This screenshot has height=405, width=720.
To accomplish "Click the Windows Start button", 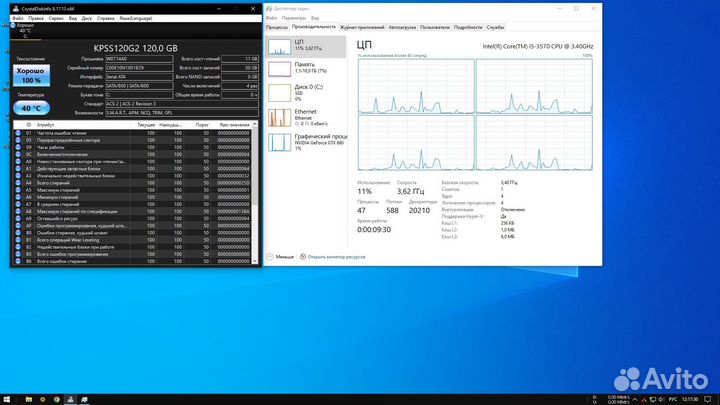I will pos(6,397).
